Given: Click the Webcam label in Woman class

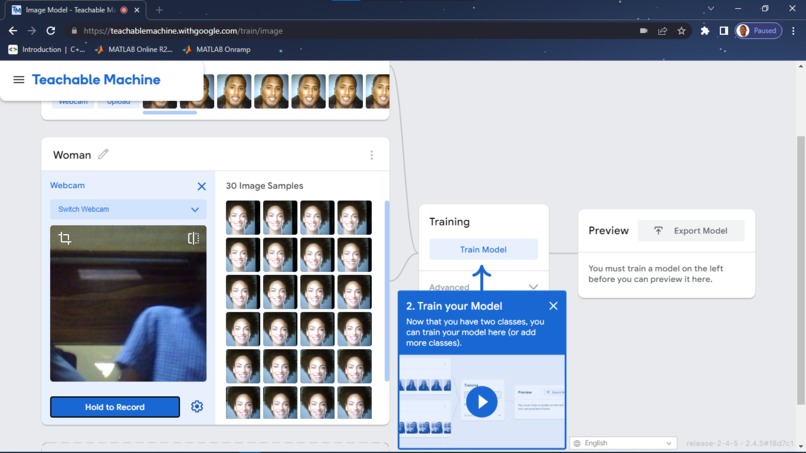Looking at the screenshot, I should [67, 185].
